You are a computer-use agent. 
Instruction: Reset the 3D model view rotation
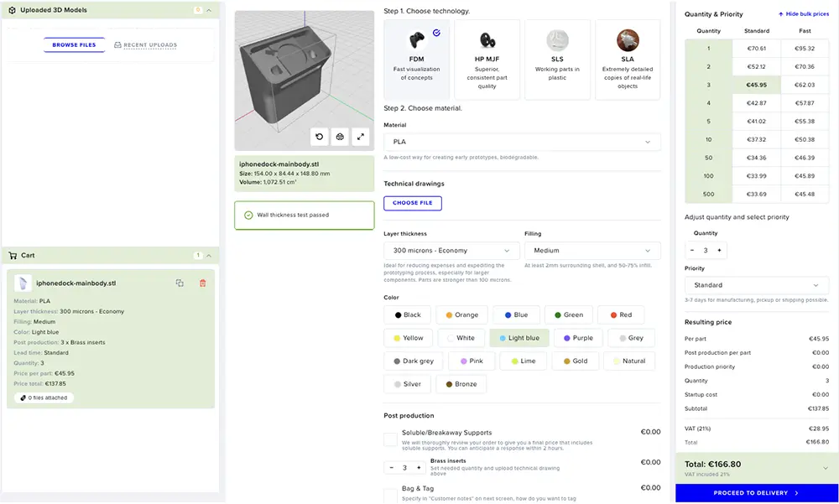pos(319,137)
